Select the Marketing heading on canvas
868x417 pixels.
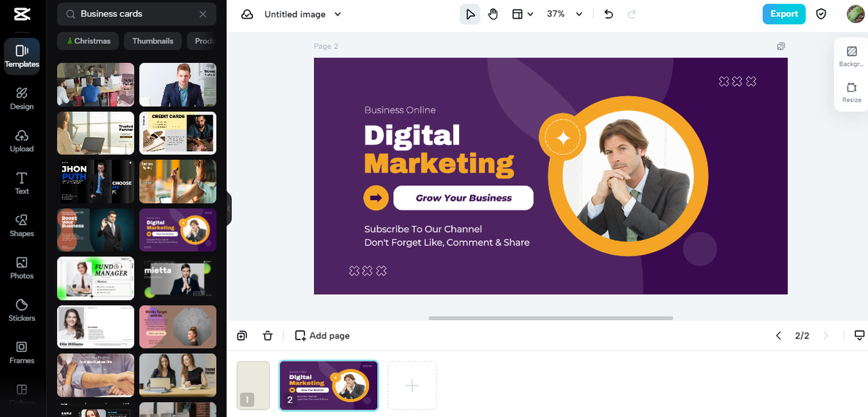(439, 163)
